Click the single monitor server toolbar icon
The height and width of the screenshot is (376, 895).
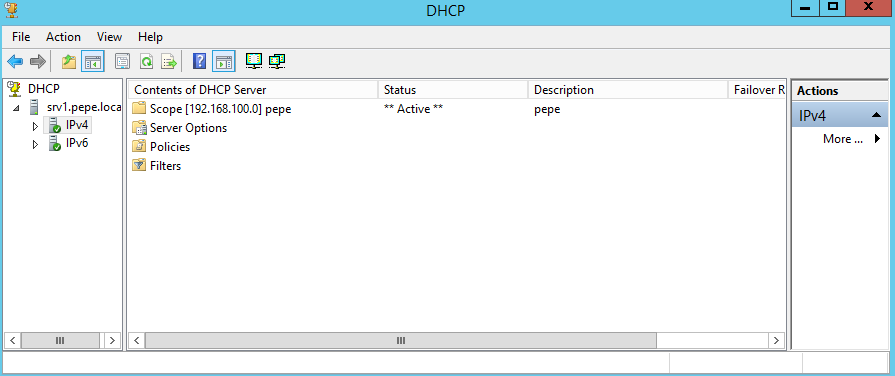click(254, 61)
